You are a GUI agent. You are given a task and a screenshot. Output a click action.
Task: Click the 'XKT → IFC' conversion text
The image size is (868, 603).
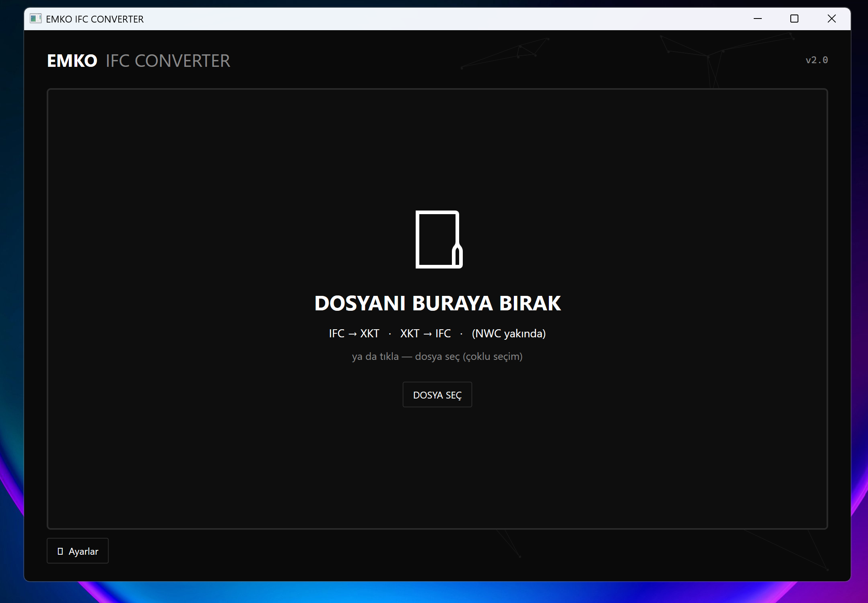coord(425,333)
